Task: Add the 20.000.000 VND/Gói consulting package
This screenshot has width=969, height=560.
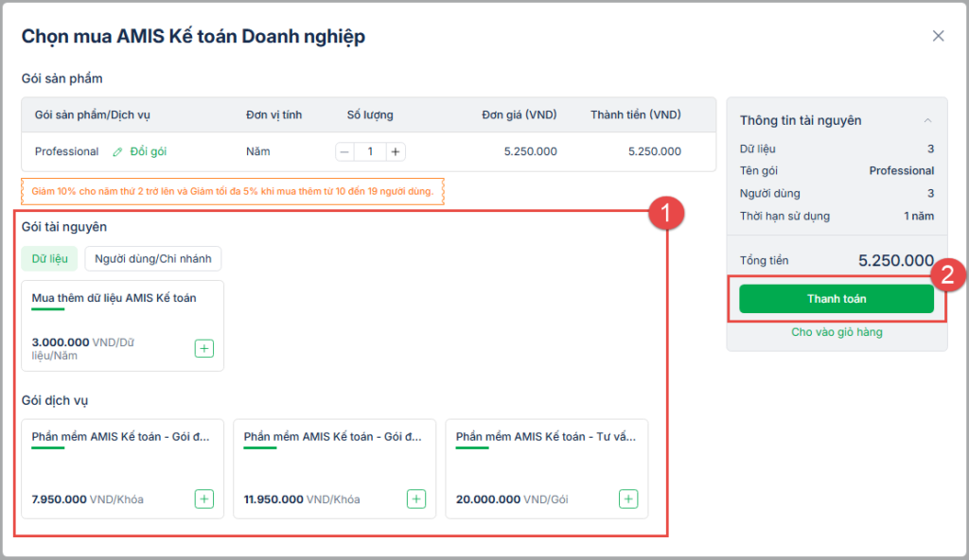Action: 628,499
